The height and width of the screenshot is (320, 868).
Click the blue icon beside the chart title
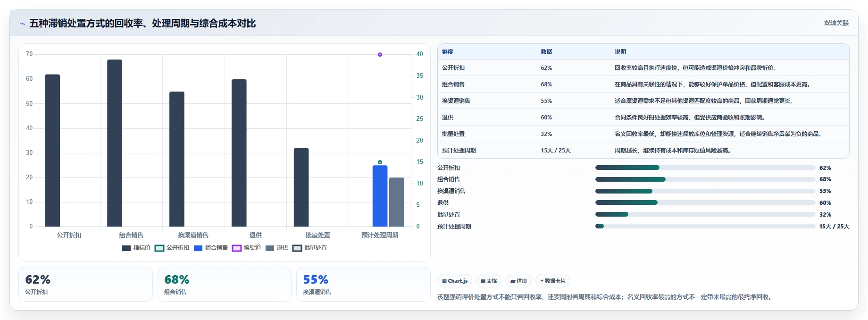pyautogui.click(x=22, y=24)
